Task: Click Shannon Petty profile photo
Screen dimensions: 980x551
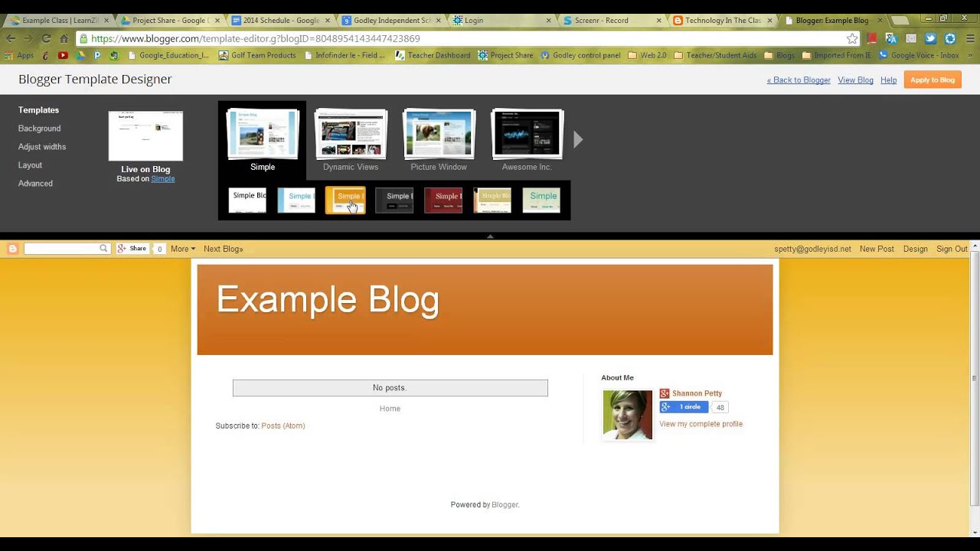Action: tap(627, 415)
